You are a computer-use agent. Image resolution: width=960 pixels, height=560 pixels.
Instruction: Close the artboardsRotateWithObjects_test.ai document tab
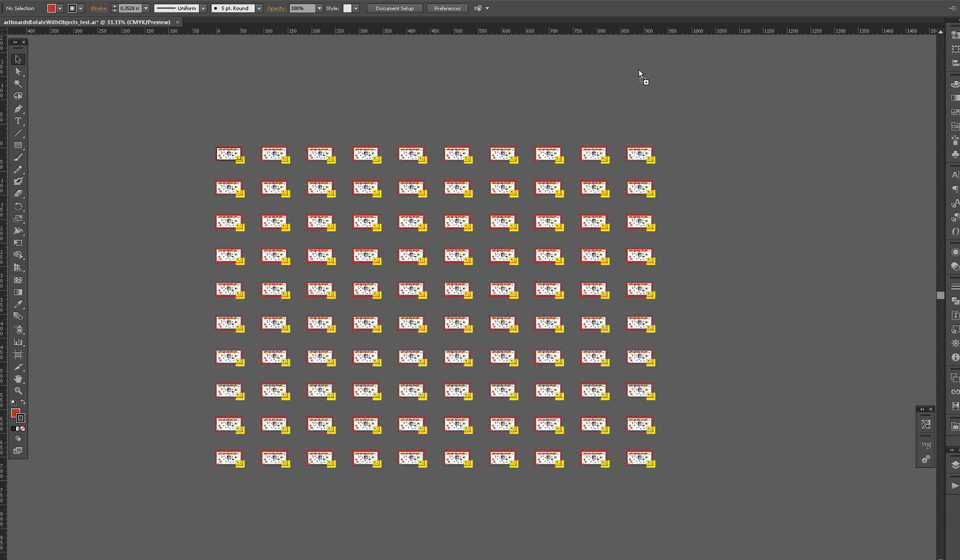click(x=178, y=22)
